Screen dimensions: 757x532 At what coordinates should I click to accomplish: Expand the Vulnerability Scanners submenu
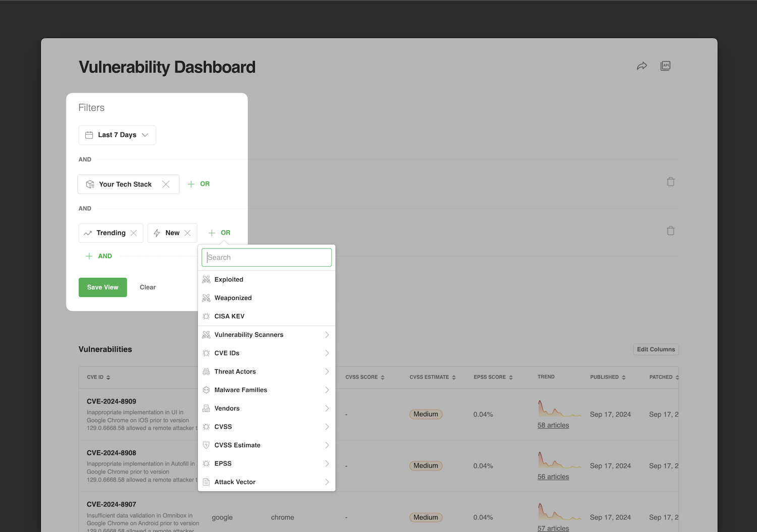(328, 334)
